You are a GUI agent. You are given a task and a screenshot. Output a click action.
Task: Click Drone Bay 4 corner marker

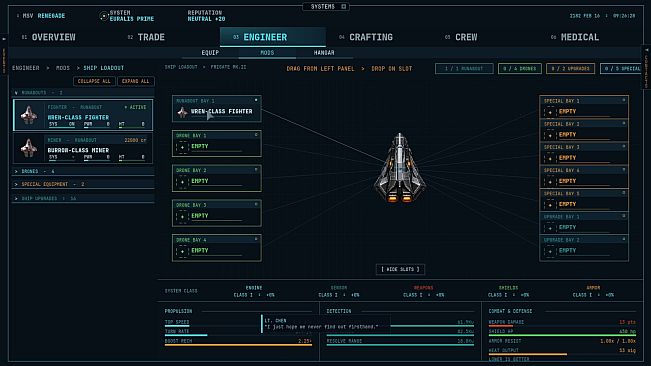pyautogui.click(x=256, y=239)
